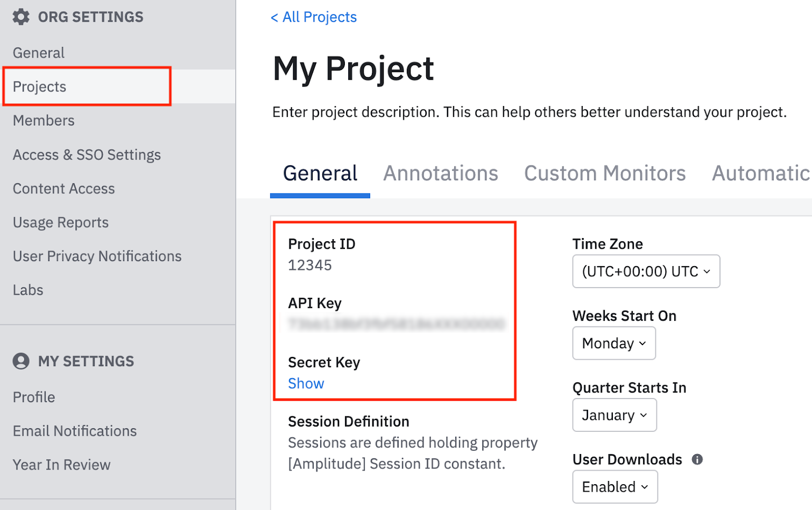Viewport: 812px width, 510px height.
Task: Show the Secret Key
Action: coord(306,383)
